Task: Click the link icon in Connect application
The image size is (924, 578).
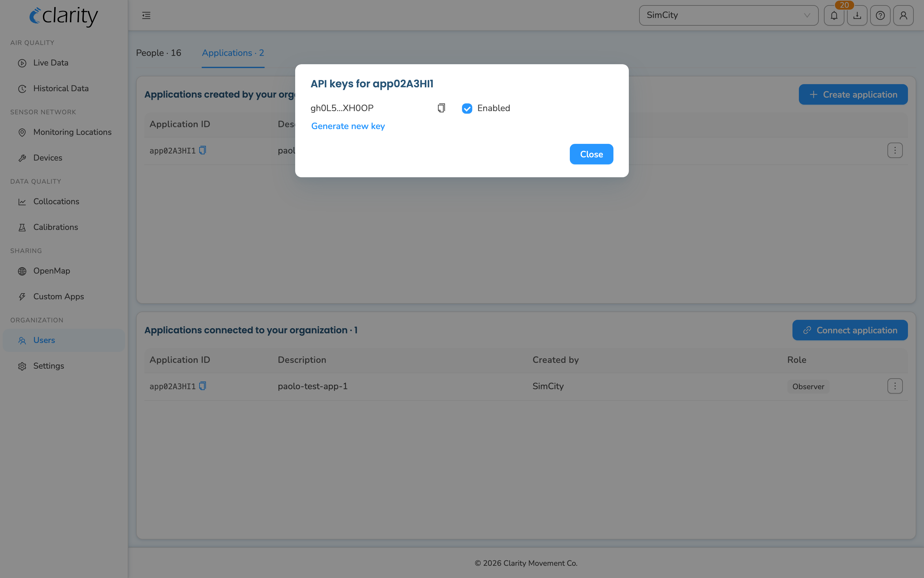Action: 807,330
